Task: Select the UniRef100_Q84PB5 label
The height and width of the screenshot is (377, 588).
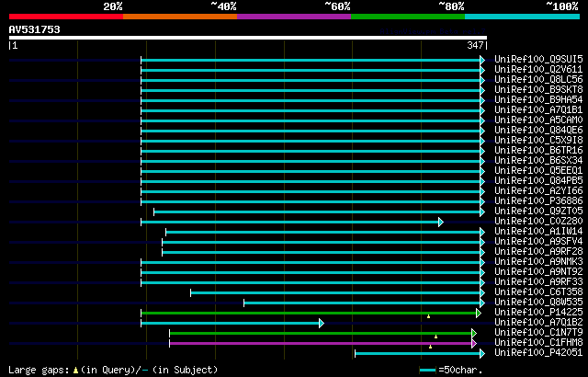Action: click(x=538, y=181)
